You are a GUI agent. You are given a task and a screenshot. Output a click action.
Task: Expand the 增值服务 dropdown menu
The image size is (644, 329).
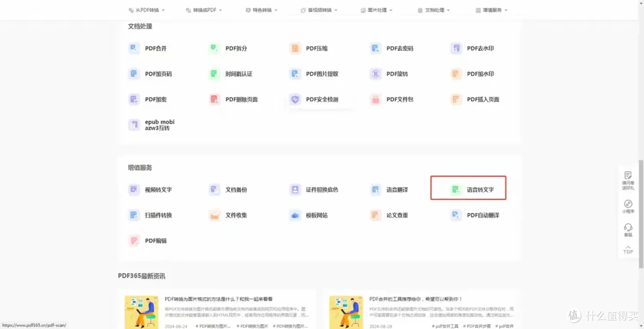pos(491,10)
